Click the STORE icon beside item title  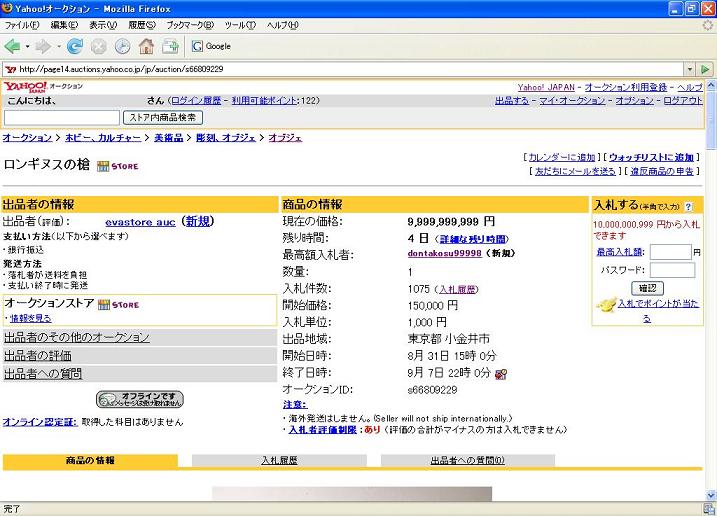(x=118, y=166)
